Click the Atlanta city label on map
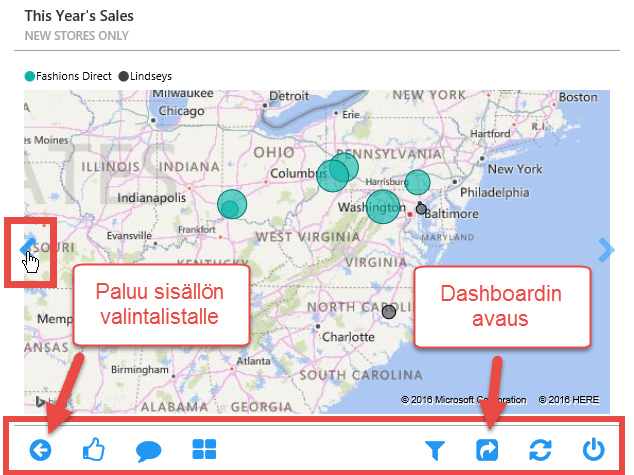Viewport: 634px width, 475px height. pos(253,361)
